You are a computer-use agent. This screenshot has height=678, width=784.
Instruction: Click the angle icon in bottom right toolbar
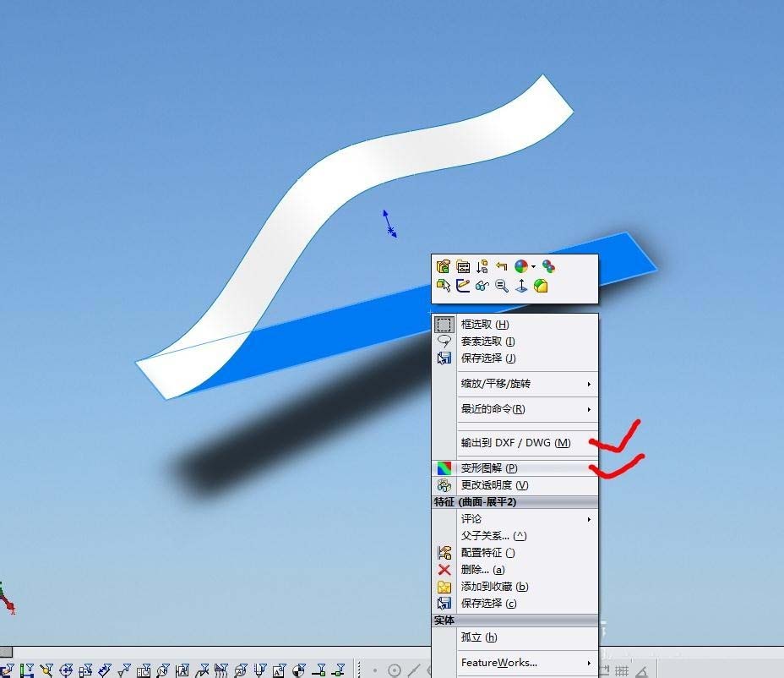tap(641, 671)
